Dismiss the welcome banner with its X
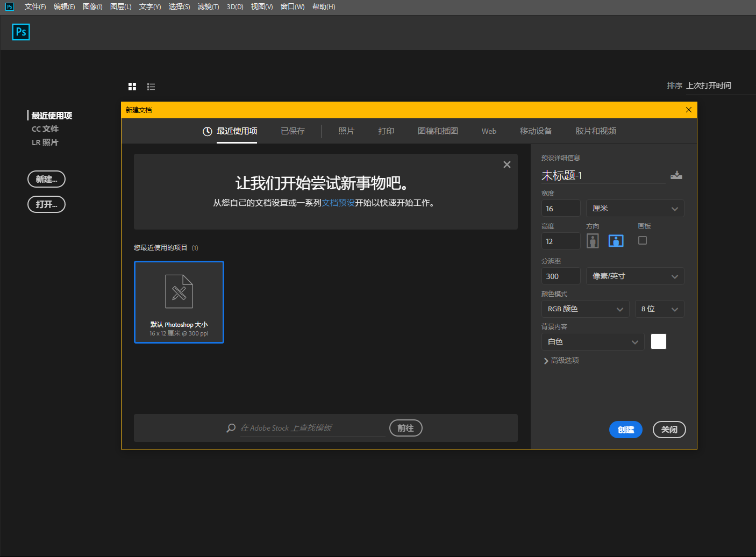756x557 pixels. (507, 165)
